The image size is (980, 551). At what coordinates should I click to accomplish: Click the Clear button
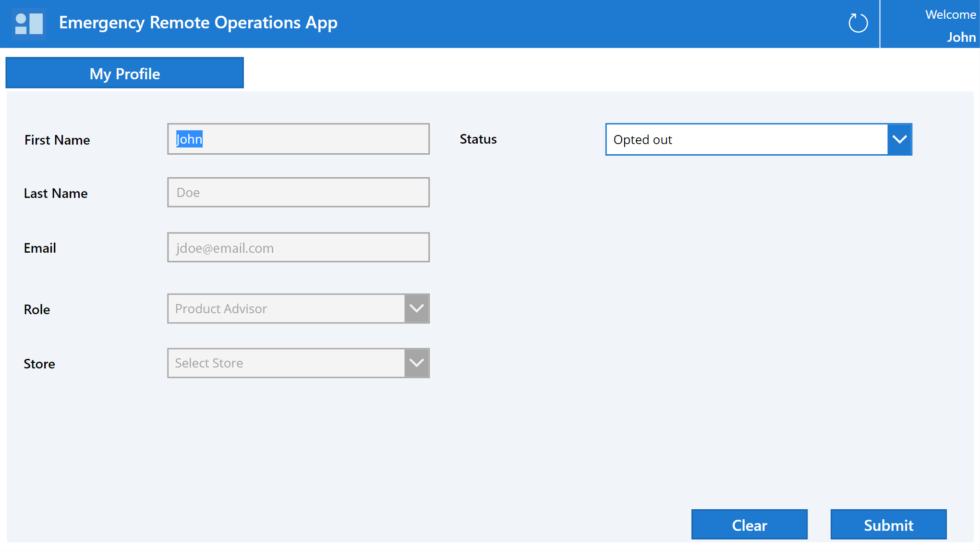click(x=750, y=525)
